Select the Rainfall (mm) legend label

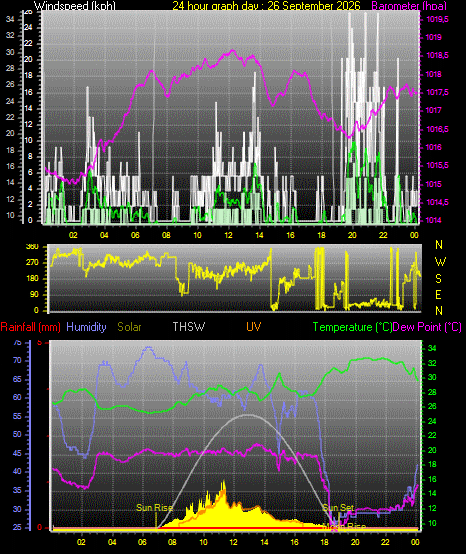tap(30, 327)
